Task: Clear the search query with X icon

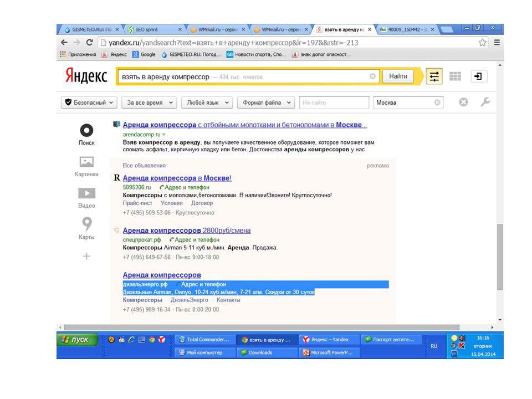Action: pos(372,76)
